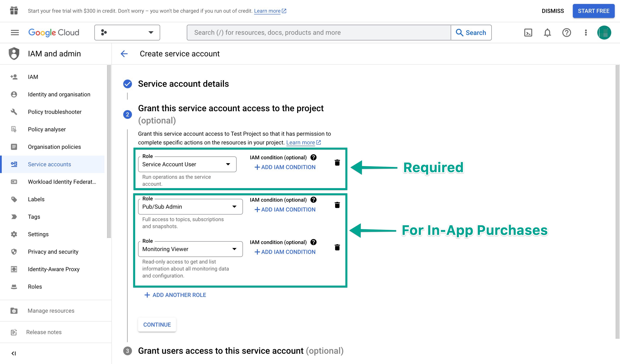
Task: Delete the Pub/Sub Admin role
Action: click(337, 205)
